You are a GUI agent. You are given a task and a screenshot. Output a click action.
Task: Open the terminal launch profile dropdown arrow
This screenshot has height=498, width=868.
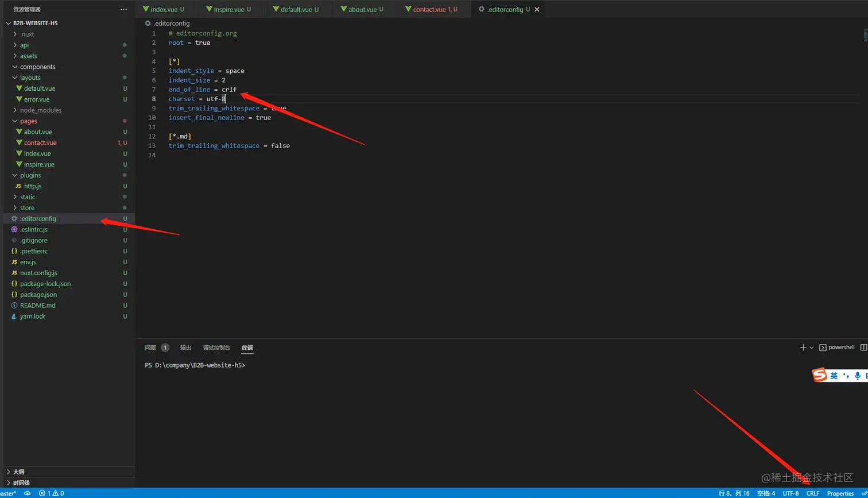[811, 348]
